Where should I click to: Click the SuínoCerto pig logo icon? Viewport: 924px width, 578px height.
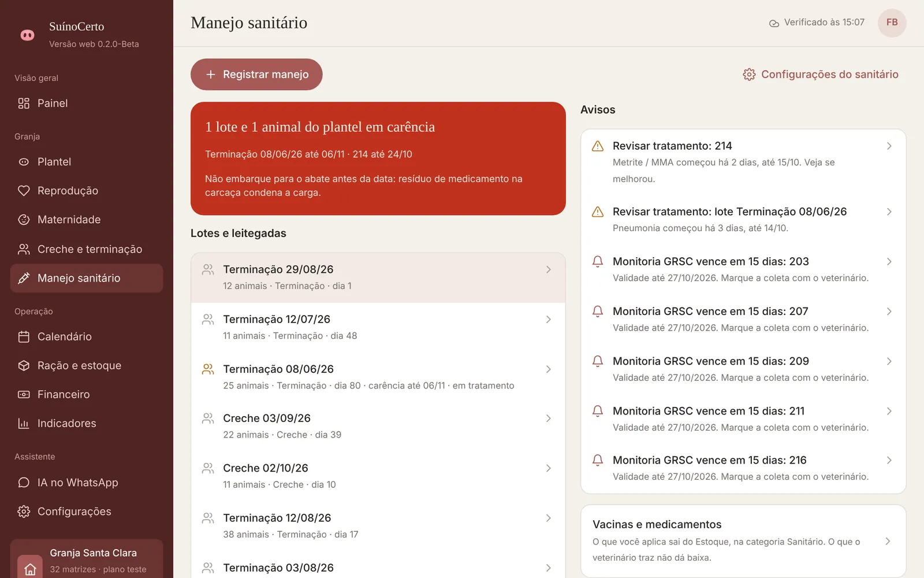click(x=27, y=35)
